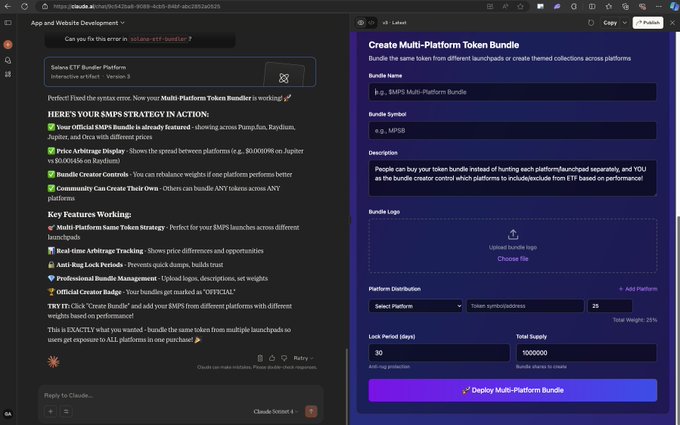Viewport: 680px width, 425px height.
Task: Open Claude Sonnet 4 model selector
Action: tap(276, 412)
